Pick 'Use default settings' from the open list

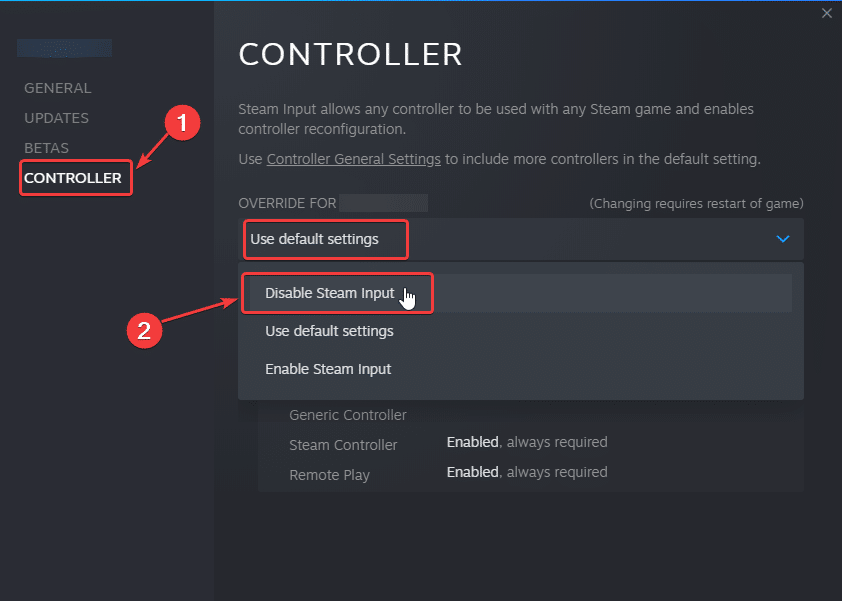pyautogui.click(x=329, y=331)
